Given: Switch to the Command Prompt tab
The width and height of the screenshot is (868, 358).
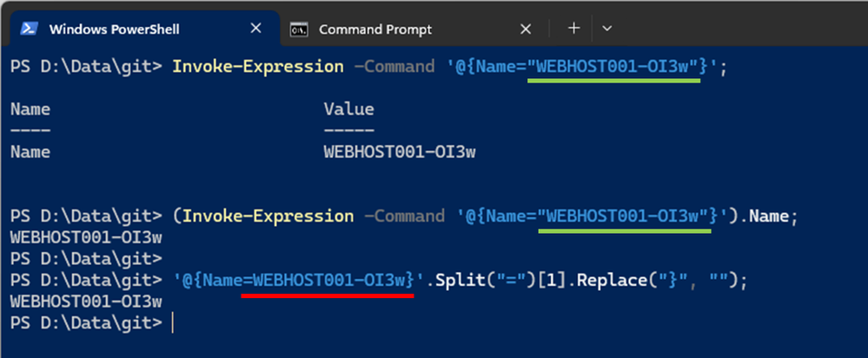Looking at the screenshot, I should [375, 29].
